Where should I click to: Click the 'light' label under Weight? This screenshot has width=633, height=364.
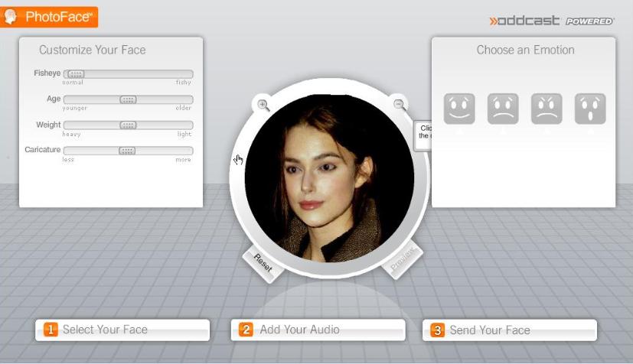pyautogui.click(x=184, y=134)
